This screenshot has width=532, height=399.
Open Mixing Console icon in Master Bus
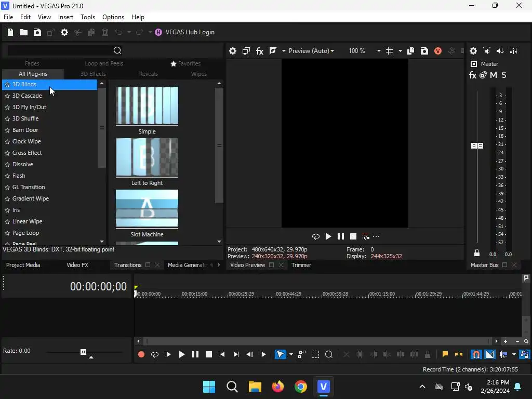514,51
